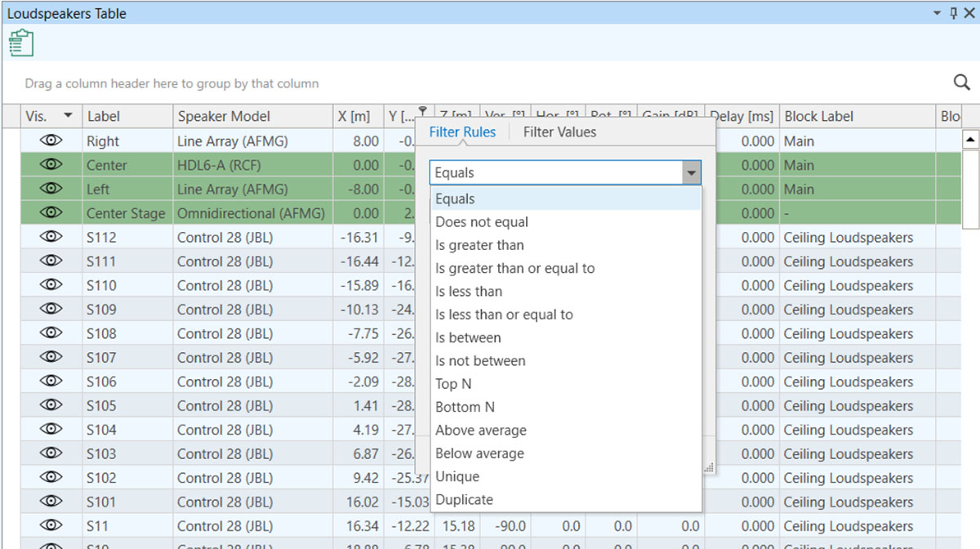
Task: Click the S101 label cell
Action: point(127,502)
